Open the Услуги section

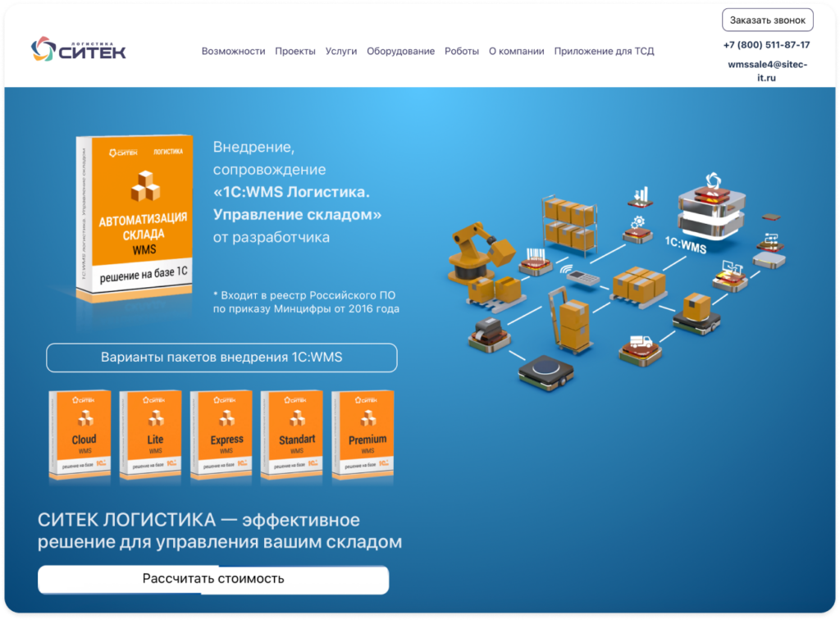(342, 51)
